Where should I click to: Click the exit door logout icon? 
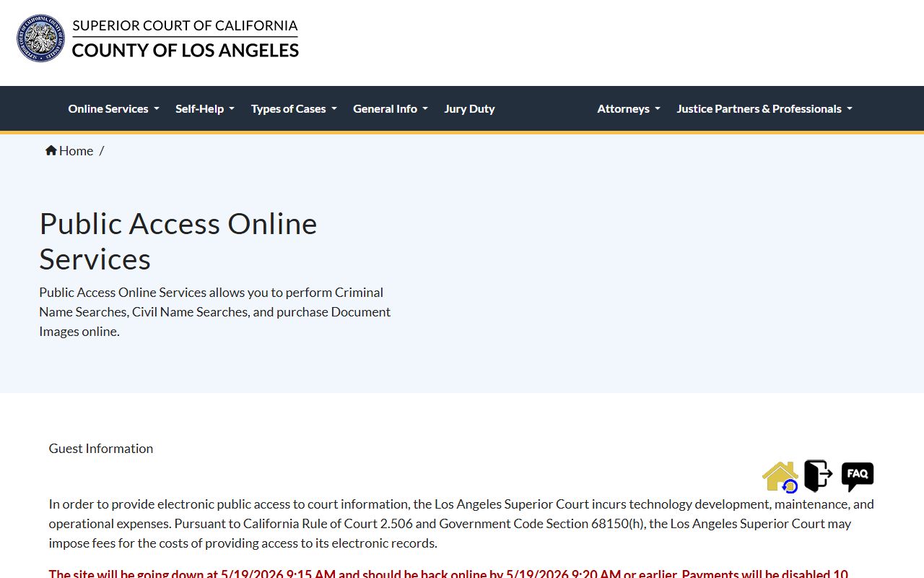click(x=819, y=476)
